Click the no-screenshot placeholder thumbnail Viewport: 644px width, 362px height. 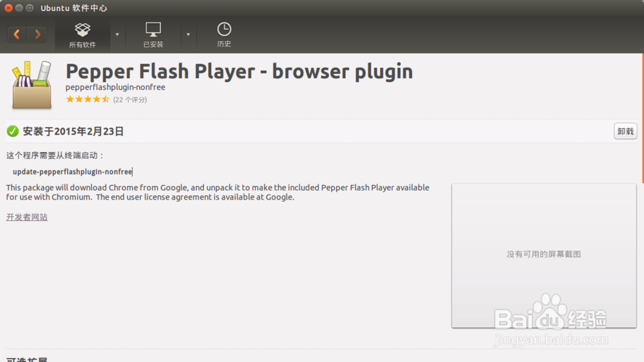(x=544, y=256)
